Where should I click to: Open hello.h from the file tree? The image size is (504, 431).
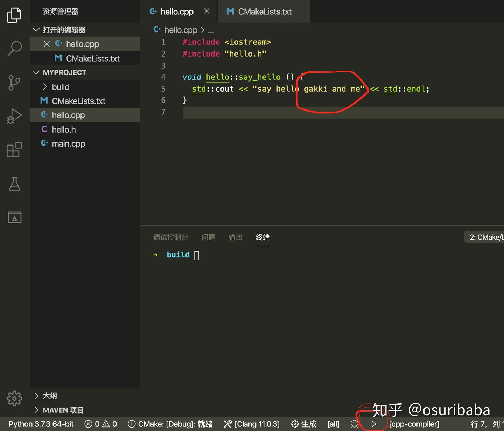pos(64,129)
